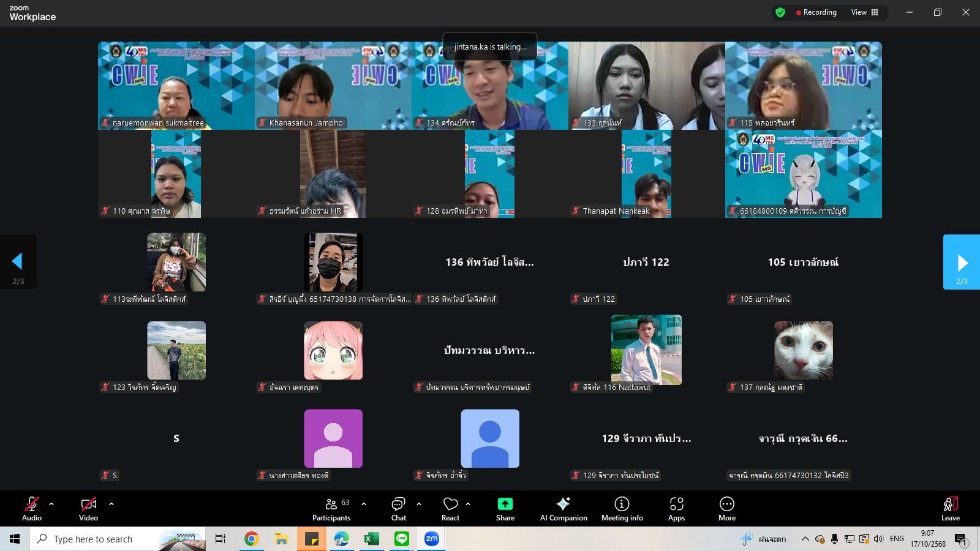Open the More options menu
Image resolution: width=980 pixels, height=551 pixels.
(x=726, y=509)
